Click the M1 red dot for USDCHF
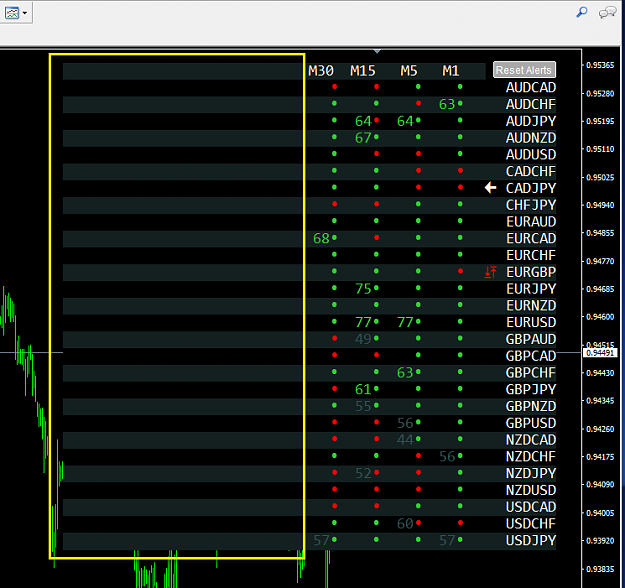Screen dimensions: 625x588 [x=460, y=523]
